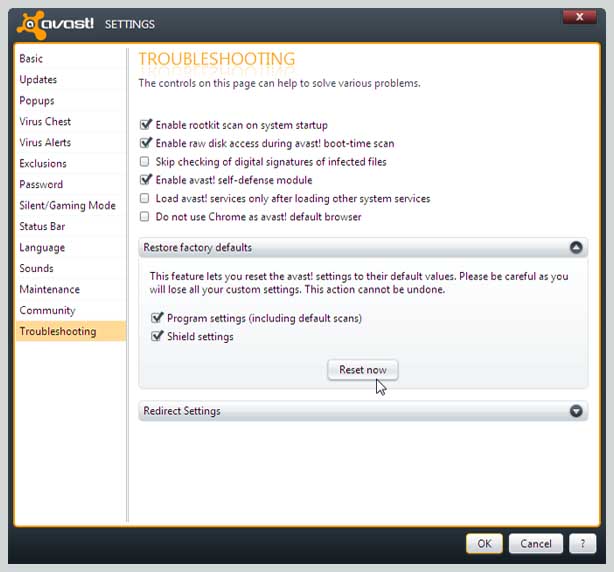Disable rootkit scan on system startup

145,125
